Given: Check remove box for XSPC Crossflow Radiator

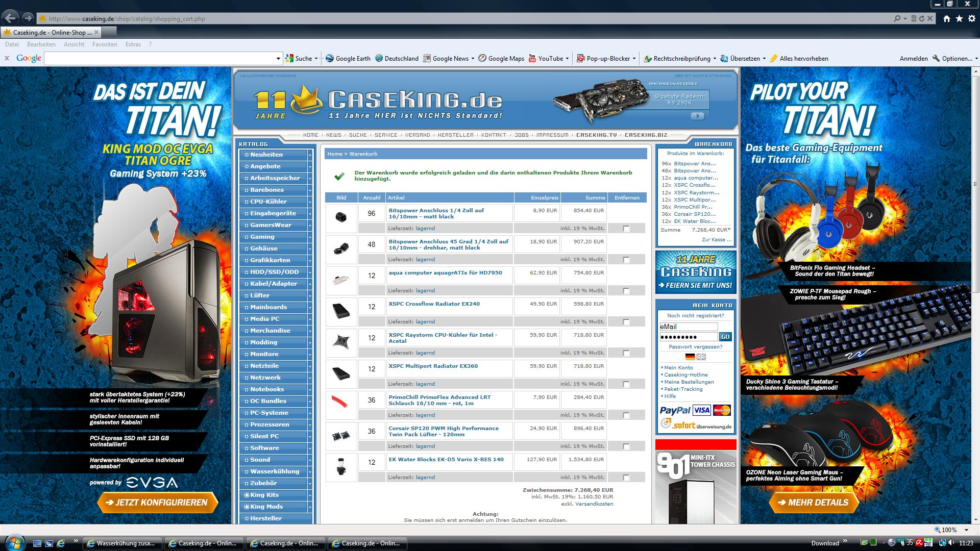Looking at the screenshot, I should pos(626,322).
